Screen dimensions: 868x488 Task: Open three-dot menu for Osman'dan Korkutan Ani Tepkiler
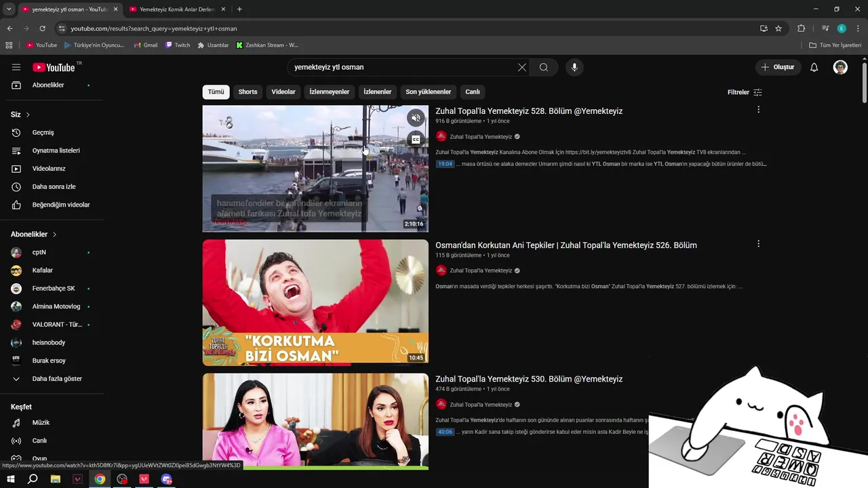click(x=758, y=244)
